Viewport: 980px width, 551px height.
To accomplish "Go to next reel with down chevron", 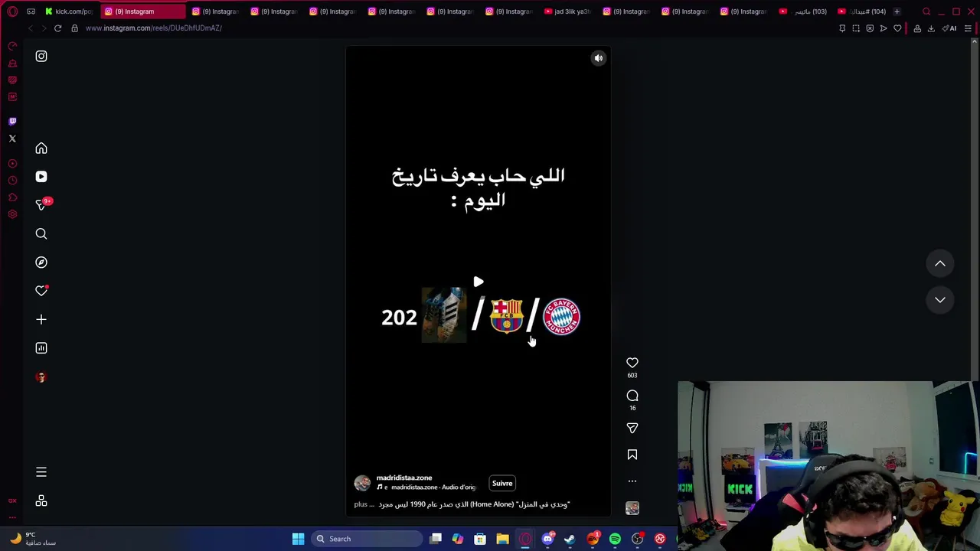I will tap(940, 300).
